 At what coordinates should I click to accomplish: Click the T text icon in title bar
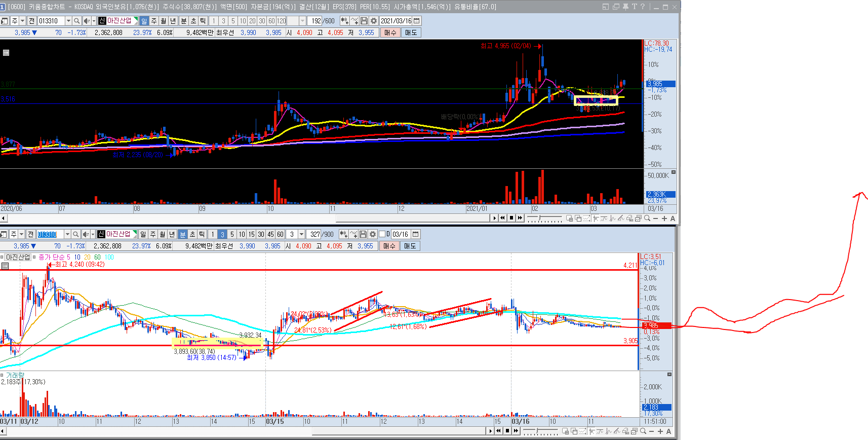[x=634, y=7]
